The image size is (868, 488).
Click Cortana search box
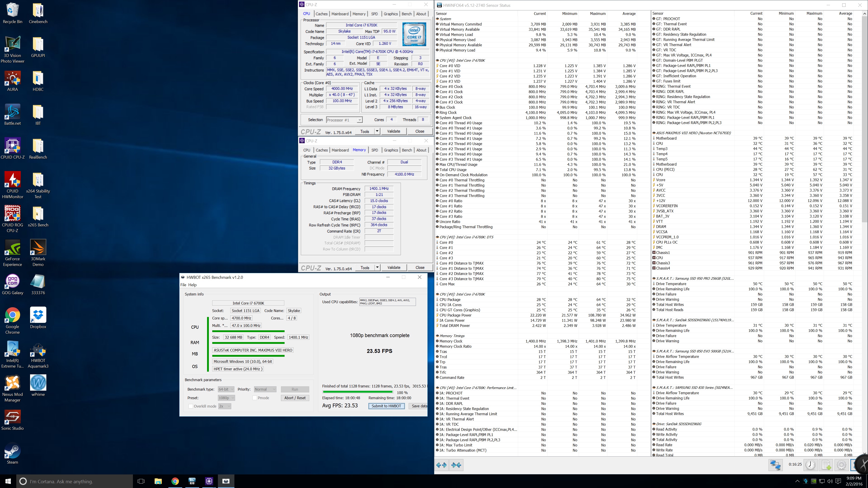tap(74, 481)
